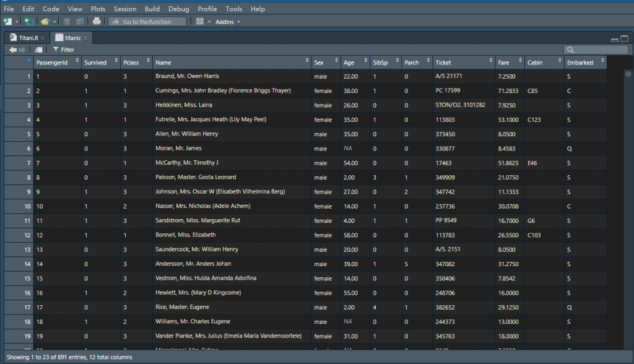
Task: Sort by the Embarked column header
Action: coord(586,63)
